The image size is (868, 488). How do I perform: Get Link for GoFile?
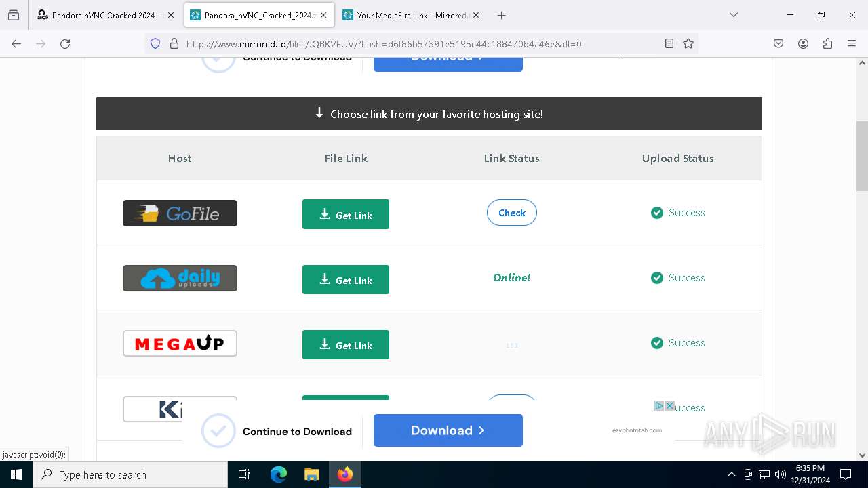click(346, 214)
